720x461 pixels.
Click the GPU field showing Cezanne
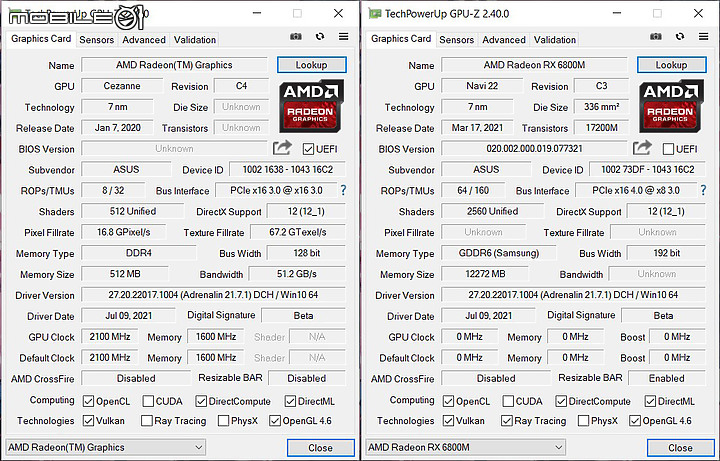(x=122, y=85)
